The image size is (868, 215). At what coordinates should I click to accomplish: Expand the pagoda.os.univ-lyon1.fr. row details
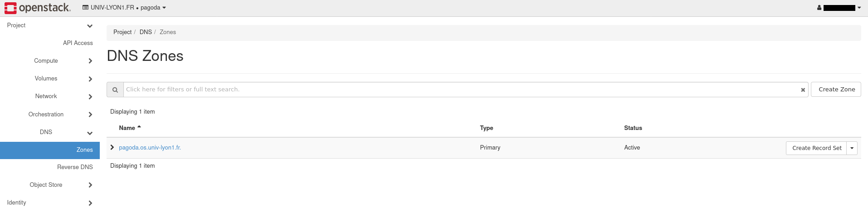point(112,147)
